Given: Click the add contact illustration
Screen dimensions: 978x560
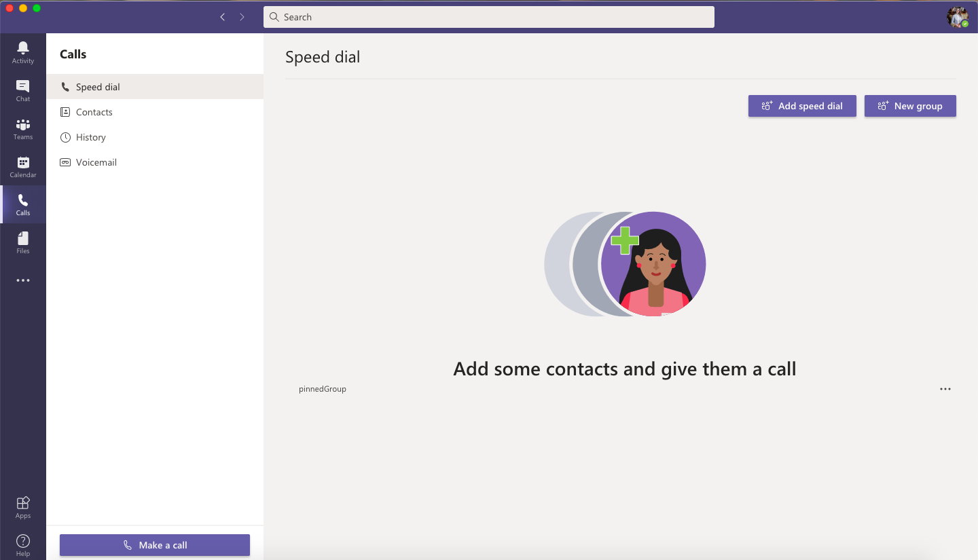Looking at the screenshot, I should (x=625, y=263).
